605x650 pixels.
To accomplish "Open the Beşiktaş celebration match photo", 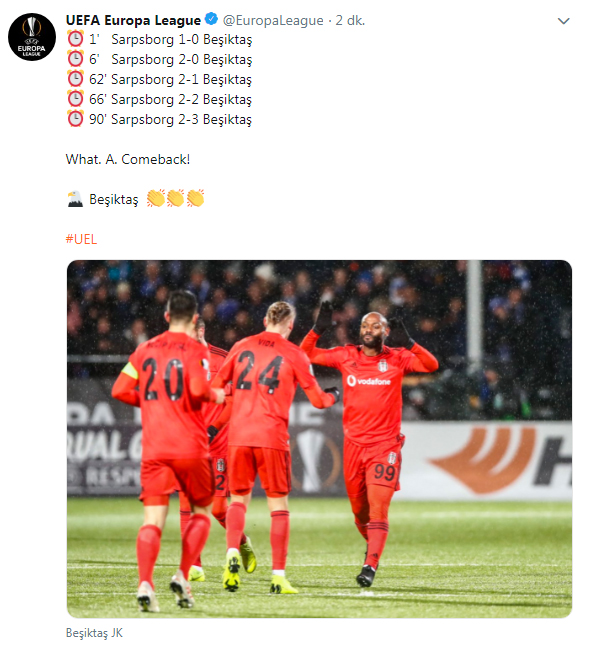I will click(319, 439).
